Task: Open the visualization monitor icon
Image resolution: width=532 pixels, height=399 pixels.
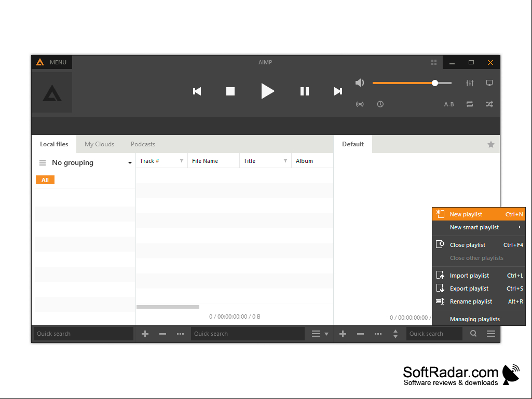Action: click(489, 83)
